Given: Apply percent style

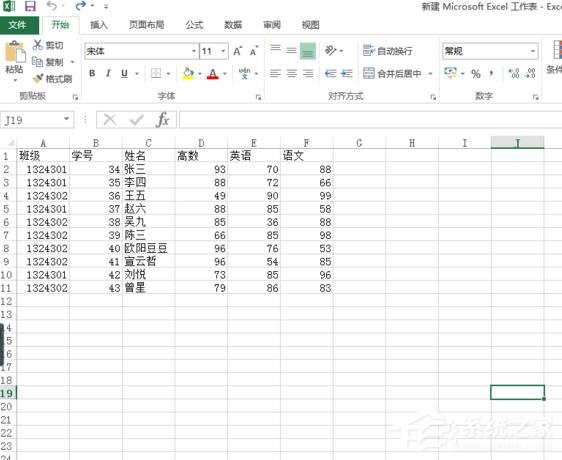Looking at the screenshot, I should (476, 74).
